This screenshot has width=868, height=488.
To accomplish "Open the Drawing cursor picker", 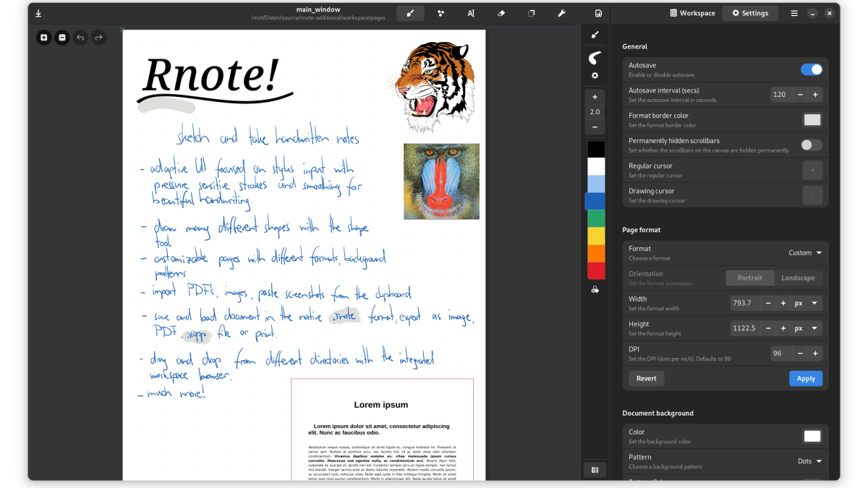I will pyautogui.click(x=812, y=195).
